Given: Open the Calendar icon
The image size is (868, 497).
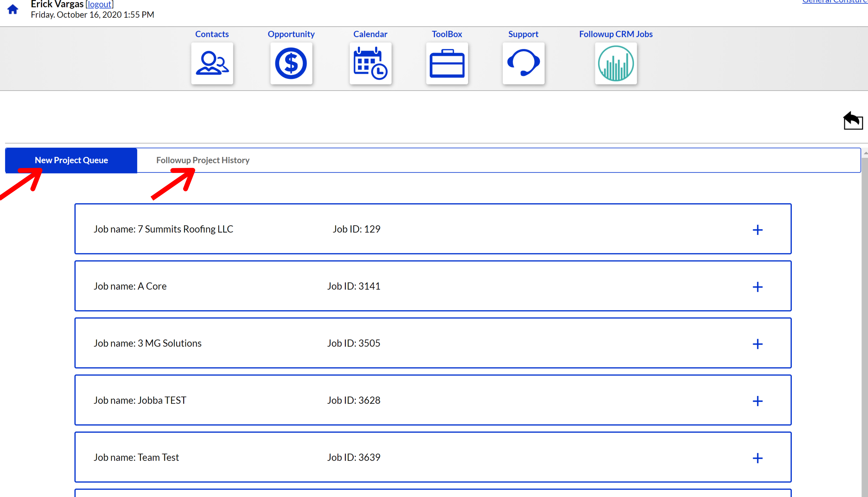Looking at the screenshot, I should pyautogui.click(x=370, y=63).
